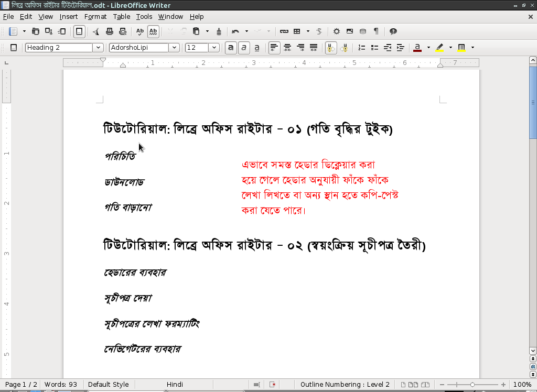Increase paragraph indent
Viewport: 537px width, 392px height.
click(x=401, y=48)
